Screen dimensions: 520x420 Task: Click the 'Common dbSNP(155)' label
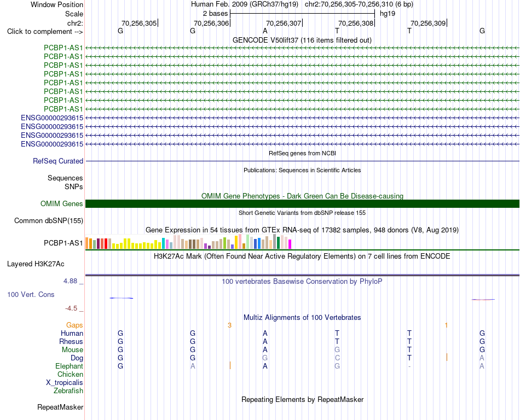point(49,220)
